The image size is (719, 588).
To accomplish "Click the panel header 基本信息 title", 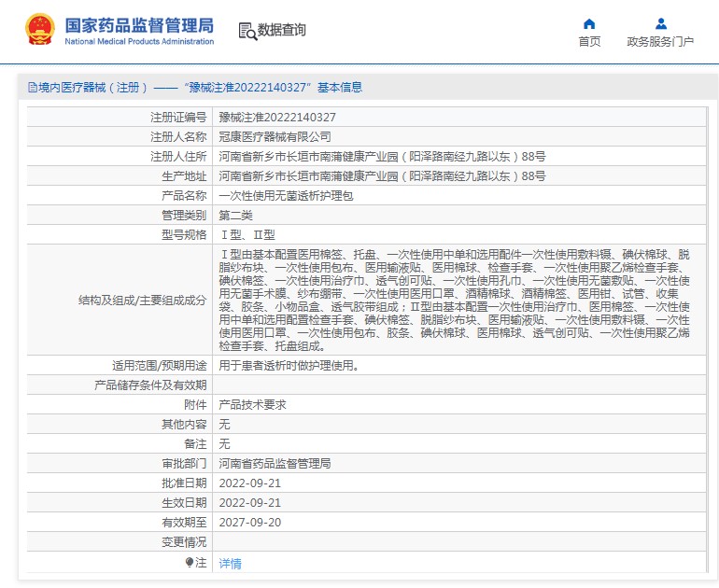I will pyautogui.click(x=340, y=87).
